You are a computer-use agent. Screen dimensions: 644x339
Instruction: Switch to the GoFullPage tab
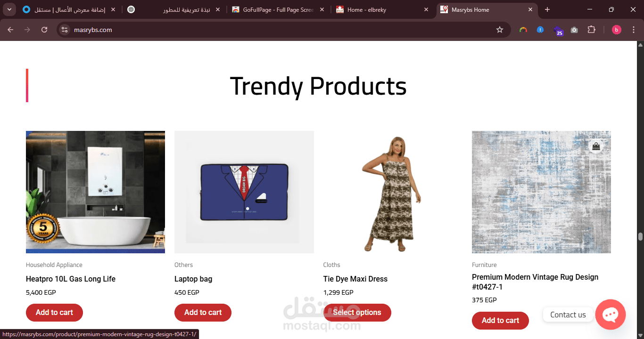tap(278, 9)
